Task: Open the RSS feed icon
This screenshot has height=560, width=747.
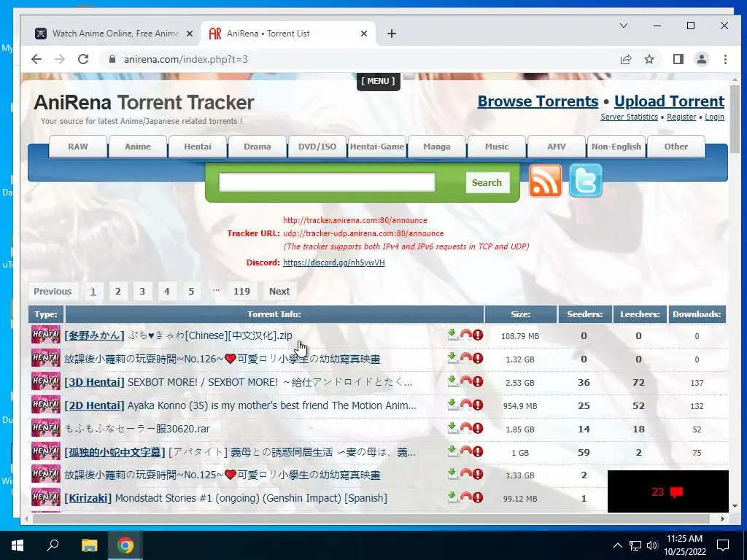Action: (545, 181)
